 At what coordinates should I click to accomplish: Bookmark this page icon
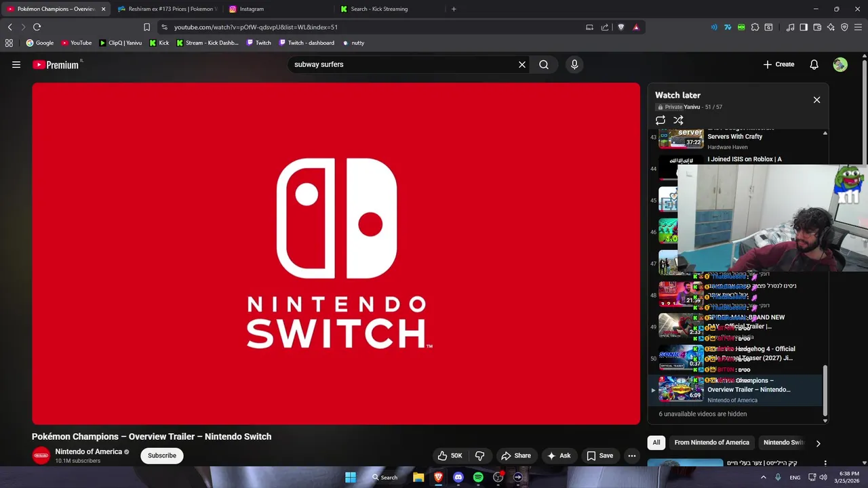pos(146,27)
